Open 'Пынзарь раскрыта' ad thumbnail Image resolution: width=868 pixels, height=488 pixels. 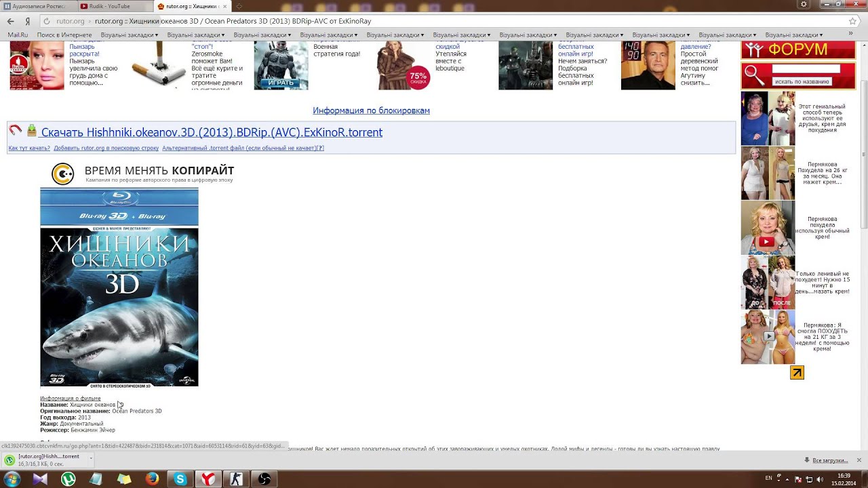coord(37,65)
